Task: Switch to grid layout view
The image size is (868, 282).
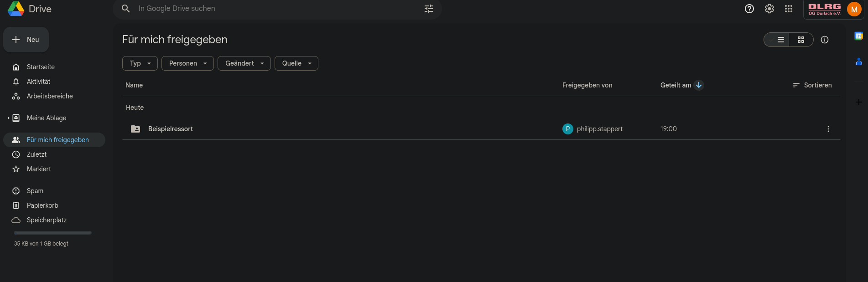Action: point(800,40)
